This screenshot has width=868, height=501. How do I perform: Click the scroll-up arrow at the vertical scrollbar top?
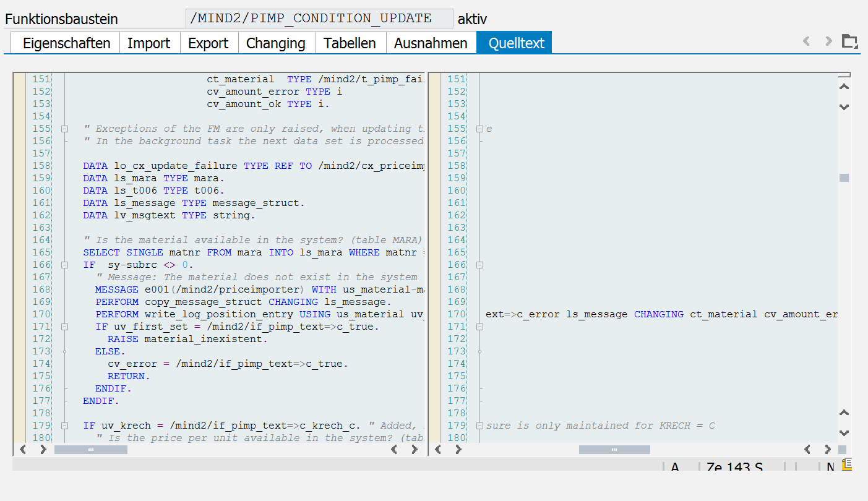pos(844,87)
